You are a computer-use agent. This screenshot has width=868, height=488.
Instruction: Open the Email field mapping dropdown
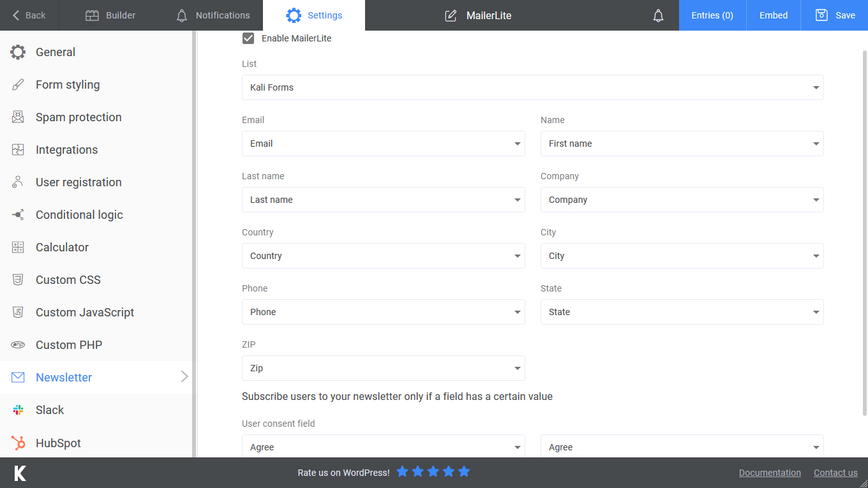pos(383,144)
